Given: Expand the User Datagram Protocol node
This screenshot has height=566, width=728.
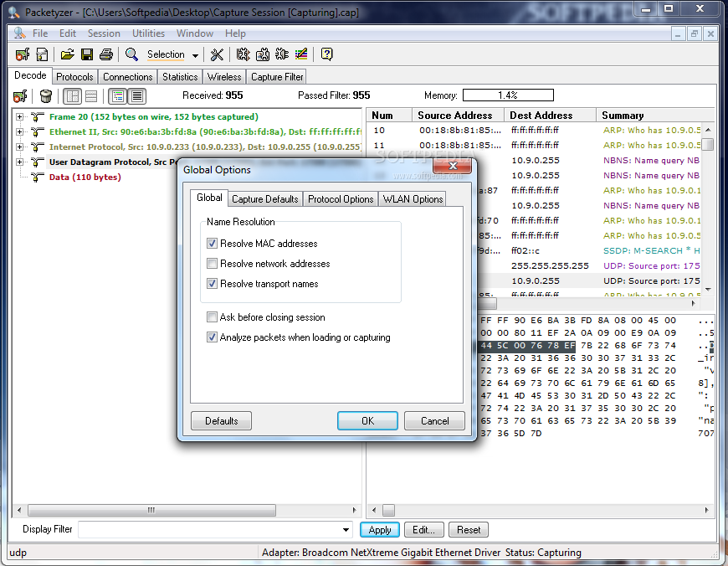Looking at the screenshot, I should tap(19, 162).
